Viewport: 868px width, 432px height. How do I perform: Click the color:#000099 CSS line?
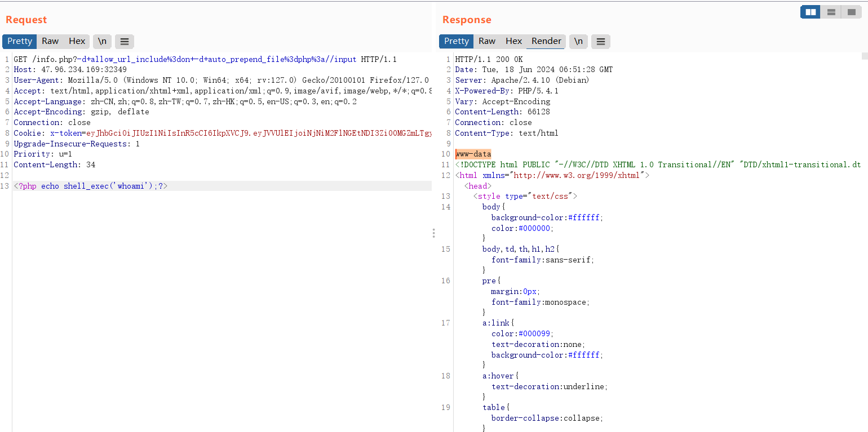[521, 334]
